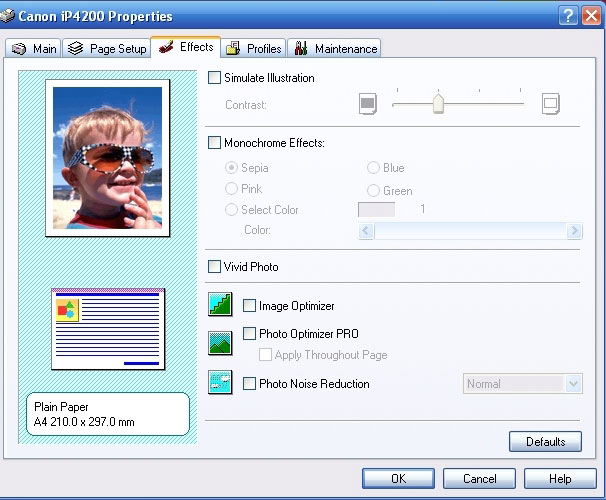This screenshot has height=500, width=606.
Task: Click the Select Color swatch box
Action: 376,209
